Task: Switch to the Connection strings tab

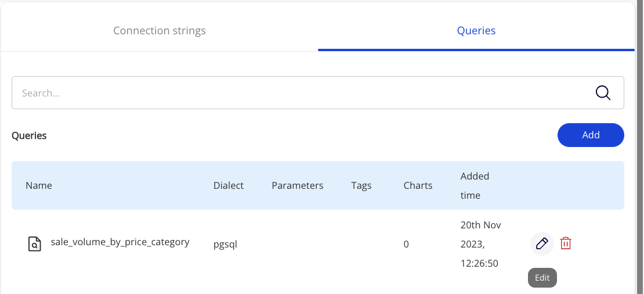Action: [x=160, y=30]
